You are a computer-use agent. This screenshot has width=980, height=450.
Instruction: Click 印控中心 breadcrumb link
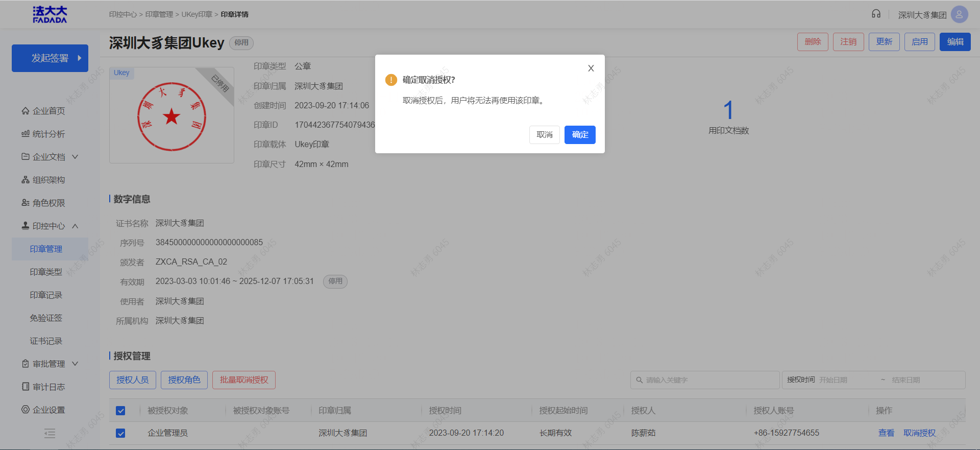(123, 14)
